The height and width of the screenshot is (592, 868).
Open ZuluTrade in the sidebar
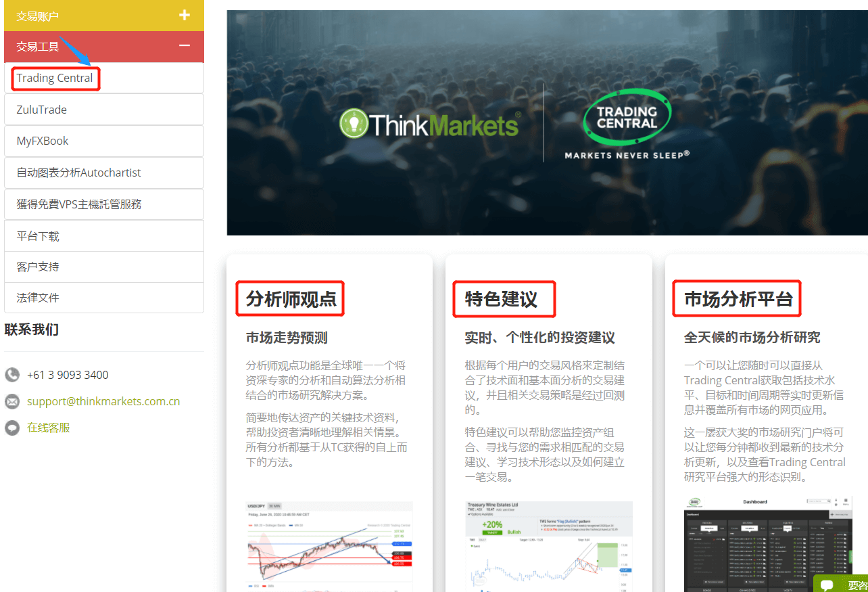click(x=104, y=110)
